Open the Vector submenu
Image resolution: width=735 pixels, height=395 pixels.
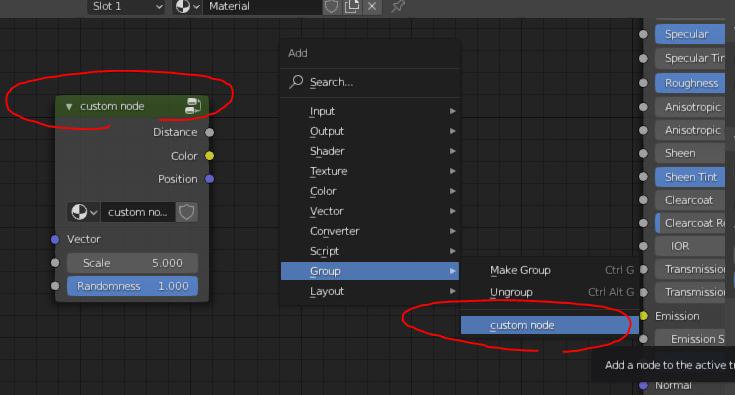[370, 211]
